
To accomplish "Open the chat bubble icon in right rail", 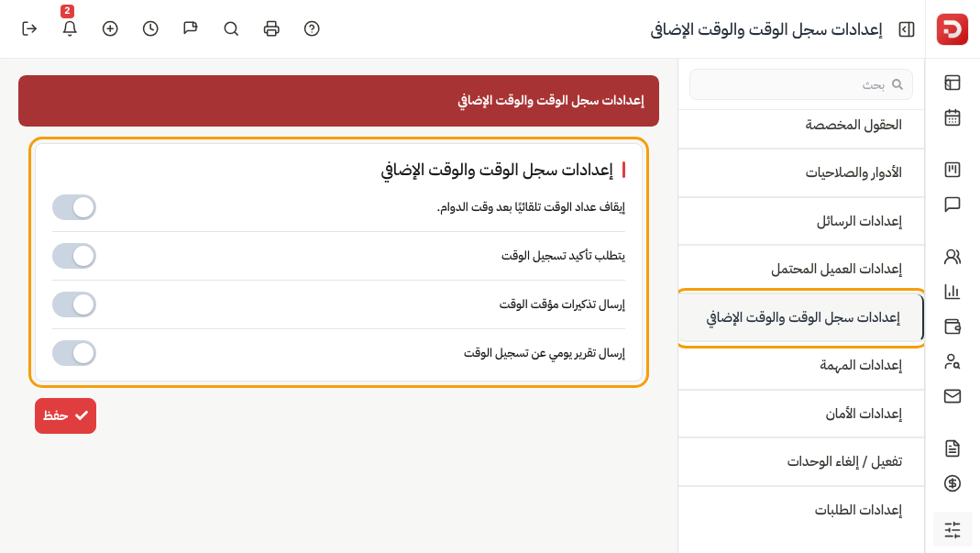I will [952, 205].
